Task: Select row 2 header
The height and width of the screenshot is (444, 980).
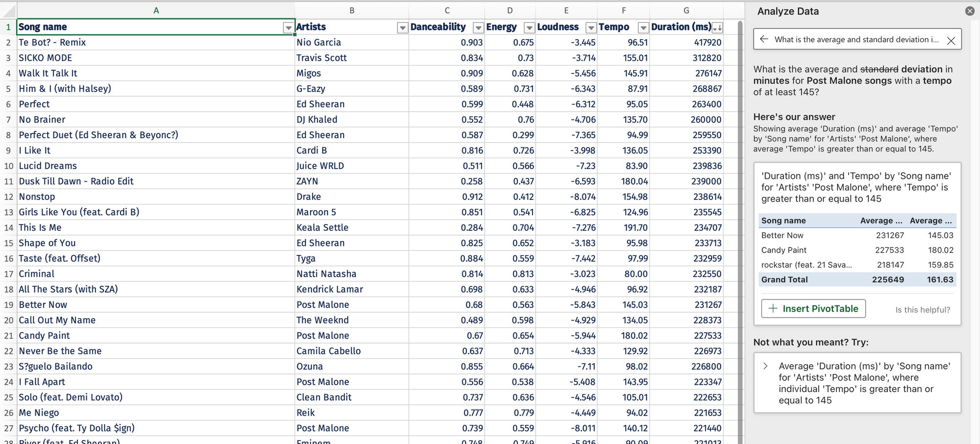Action: pyautogui.click(x=8, y=43)
